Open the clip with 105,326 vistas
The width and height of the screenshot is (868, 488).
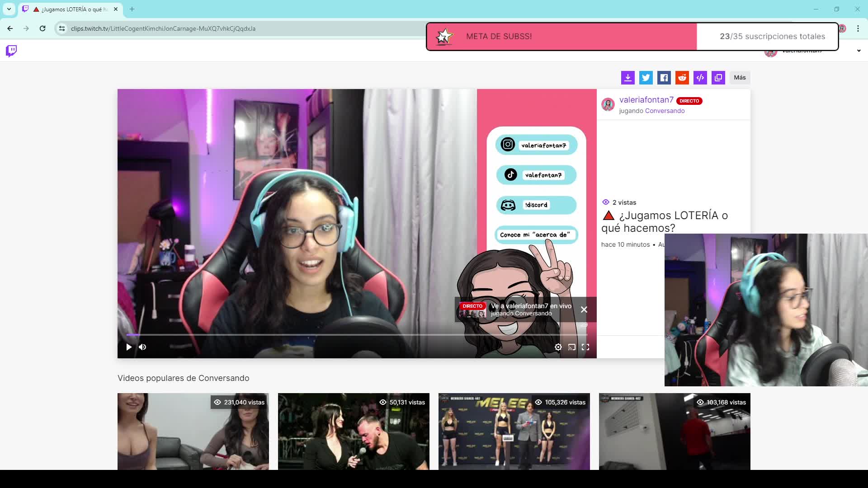coord(514,432)
